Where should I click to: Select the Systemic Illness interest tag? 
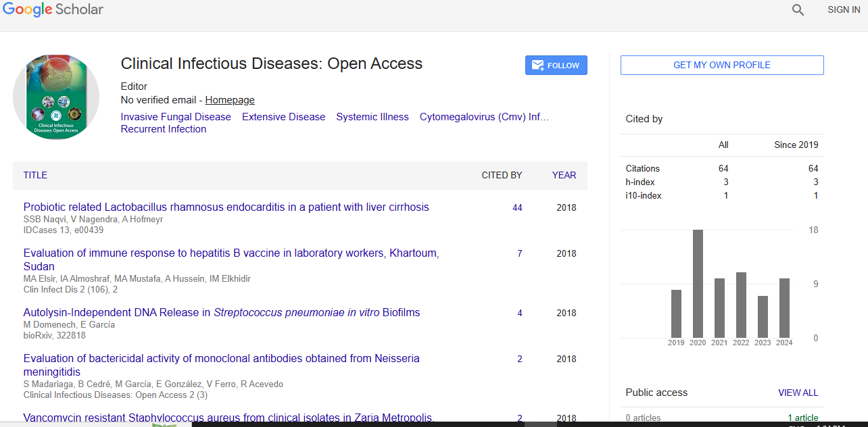pos(372,117)
